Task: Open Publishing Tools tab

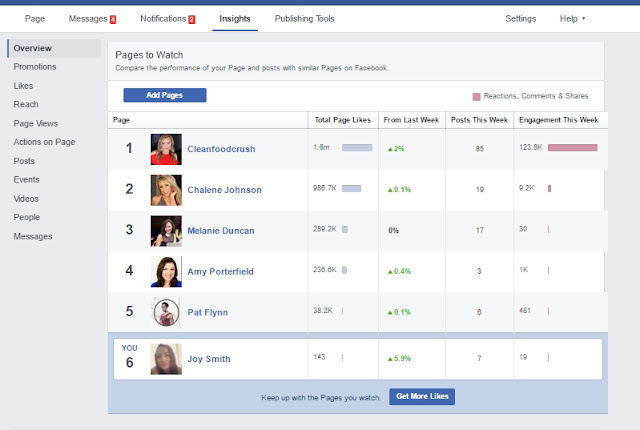Action: point(304,19)
